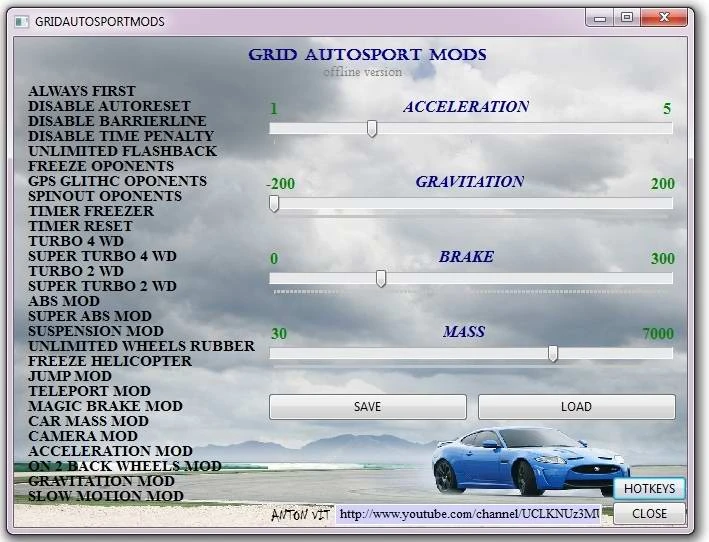The width and height of the screenshot is (709, 542).
Task: Choose TELEPORT MOD option
Action: click(90, 390)
